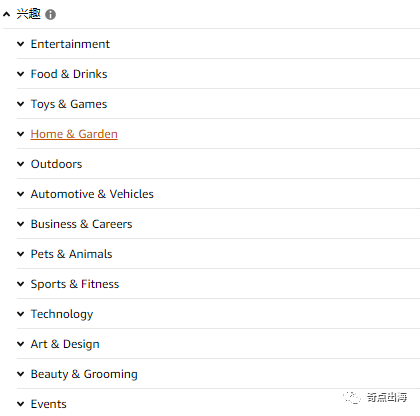Click the 兴趣 section heading

29,14
